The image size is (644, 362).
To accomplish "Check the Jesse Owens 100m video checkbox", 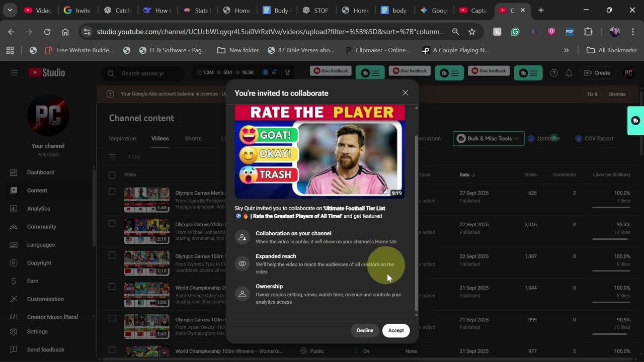I will (x=112, y=318).
